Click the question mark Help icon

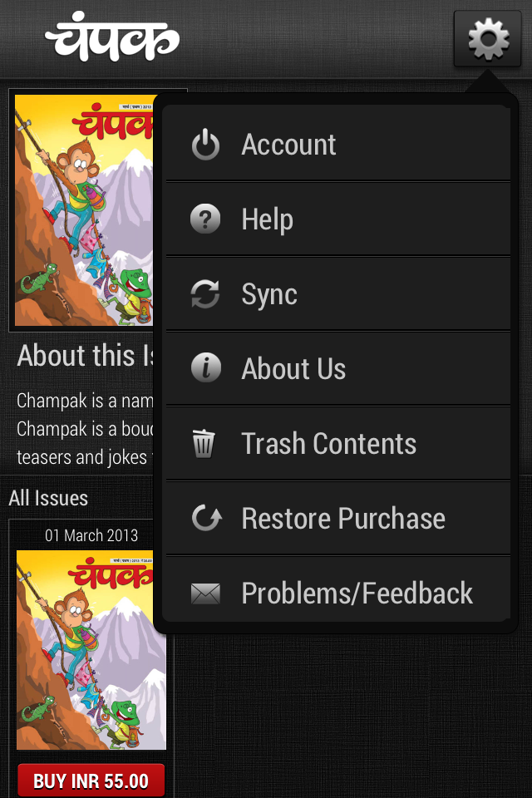(205, 219)
